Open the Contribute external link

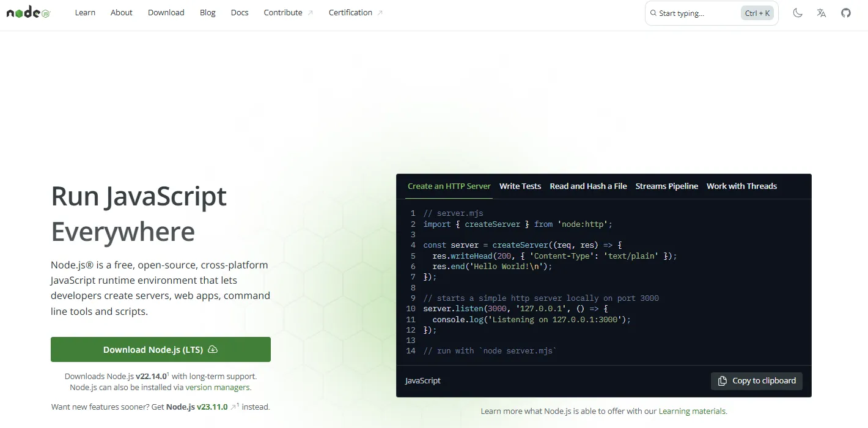(289, 12)
